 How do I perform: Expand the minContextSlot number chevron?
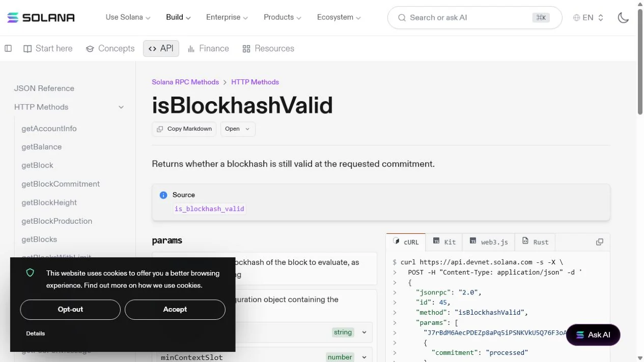tap(364, 357)
